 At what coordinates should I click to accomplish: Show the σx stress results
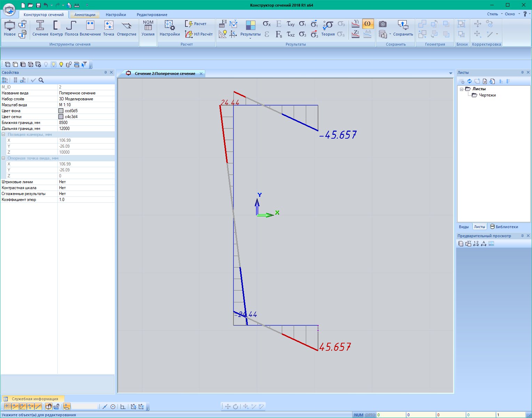267,24
